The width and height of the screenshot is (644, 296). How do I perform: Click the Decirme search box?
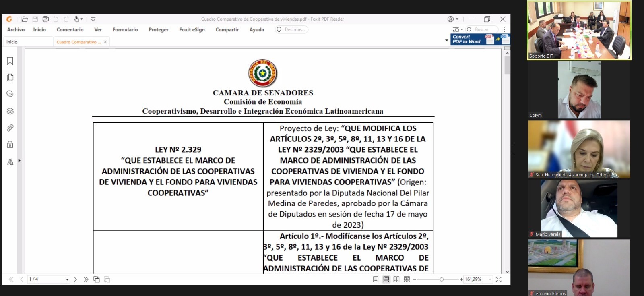point(292,29)
